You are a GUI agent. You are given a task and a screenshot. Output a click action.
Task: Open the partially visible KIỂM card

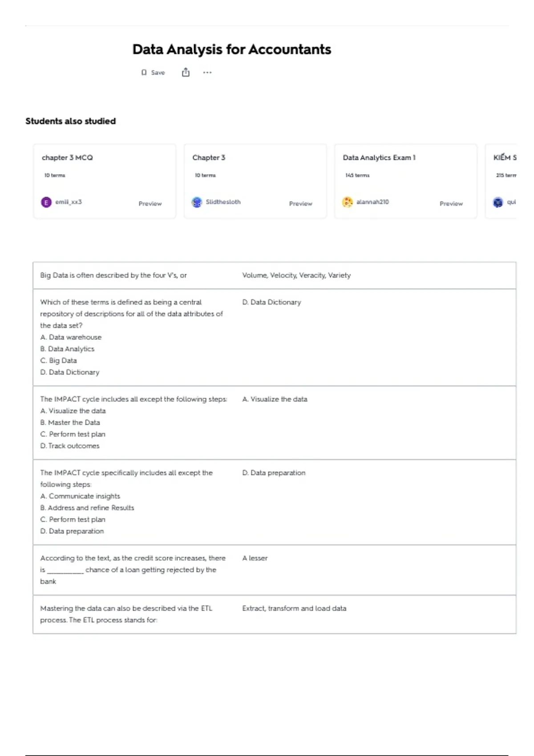coord(505,157)
